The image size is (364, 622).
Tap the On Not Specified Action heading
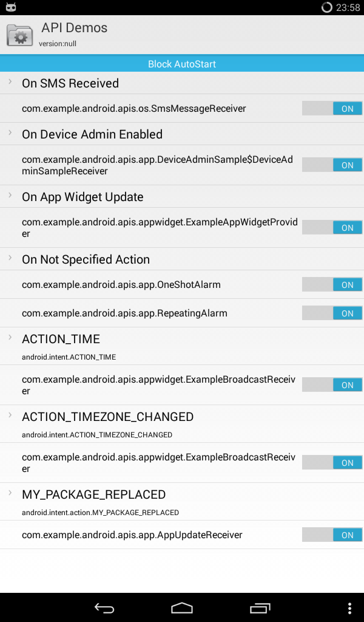(x=86, y=259)
